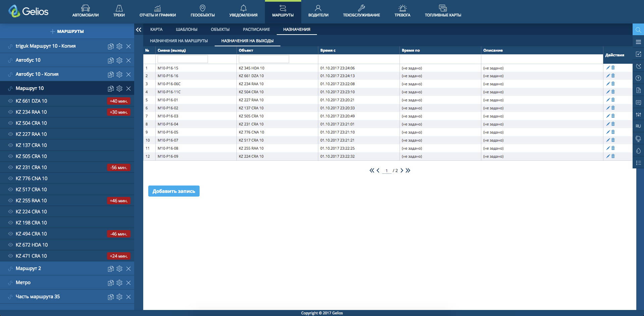Sort table by Описание column
Image resolution: width=644 pixels, height=316 pixels.
[493, 50]
